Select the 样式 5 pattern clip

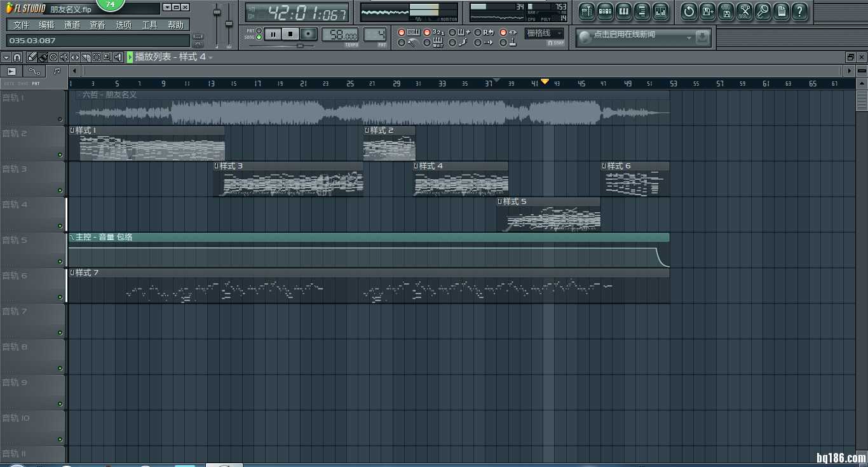[548, 215]
